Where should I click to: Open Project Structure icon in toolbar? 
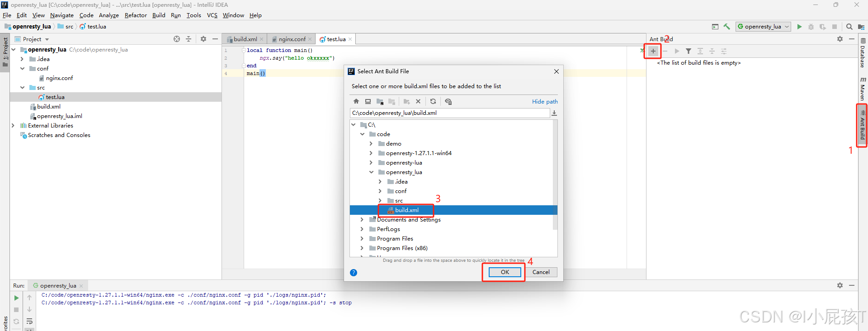(x=861, y=27)
